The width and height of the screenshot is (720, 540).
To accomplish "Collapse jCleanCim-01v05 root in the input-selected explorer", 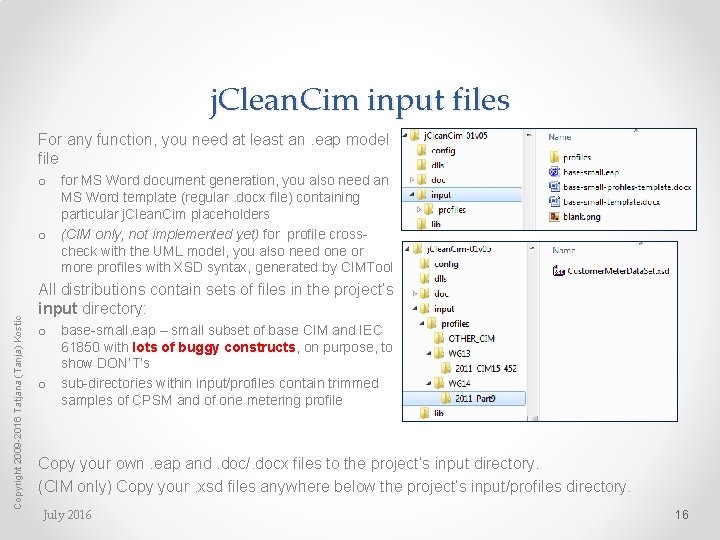I will (x=405, y=135).
